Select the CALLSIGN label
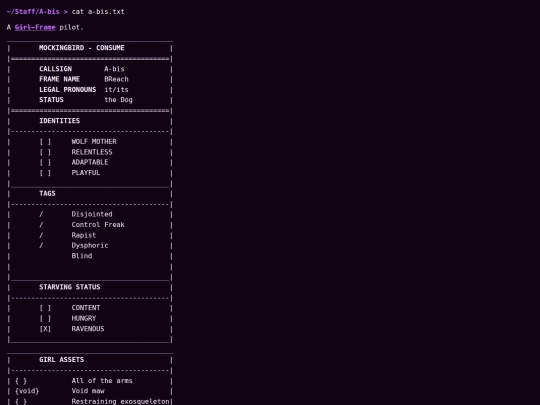Image resolution: width=540 pixels, height=405 pixels. click(x=55, y=69)
